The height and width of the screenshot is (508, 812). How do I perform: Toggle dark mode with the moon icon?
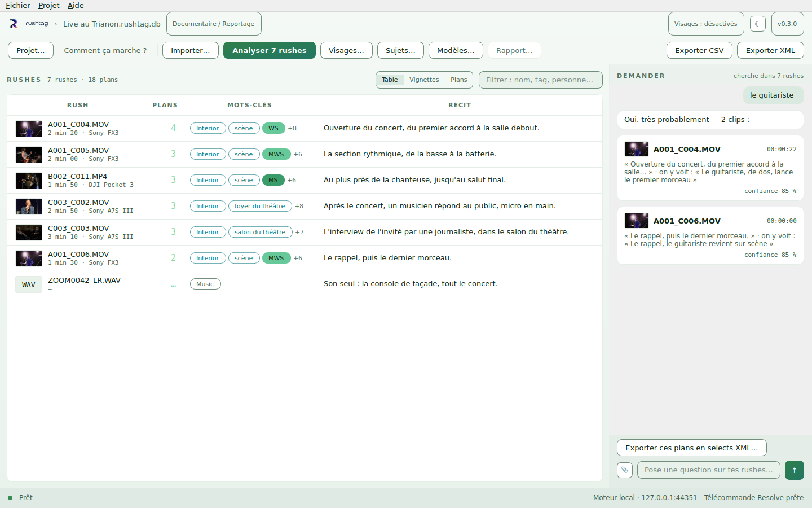tap(757, 24)
